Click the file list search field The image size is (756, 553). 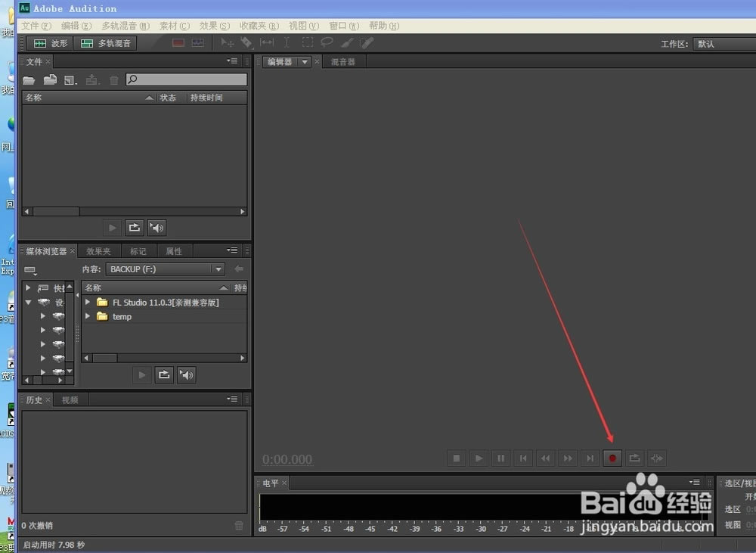pos(186,79)
